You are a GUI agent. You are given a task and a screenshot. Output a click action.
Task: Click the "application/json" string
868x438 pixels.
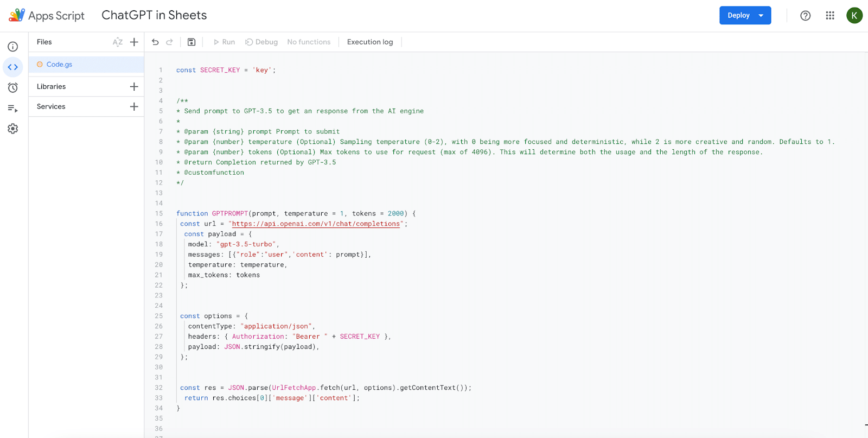(x=276, y=326)
